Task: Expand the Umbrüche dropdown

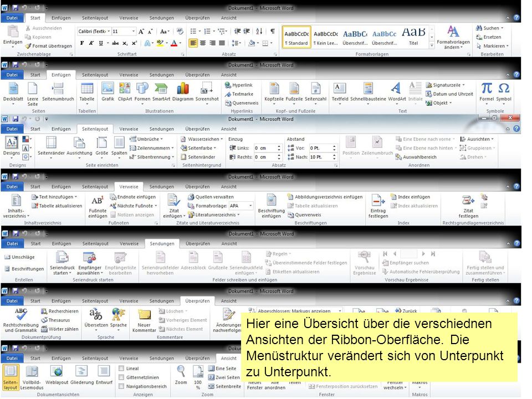Action: (x=161, y=139)
